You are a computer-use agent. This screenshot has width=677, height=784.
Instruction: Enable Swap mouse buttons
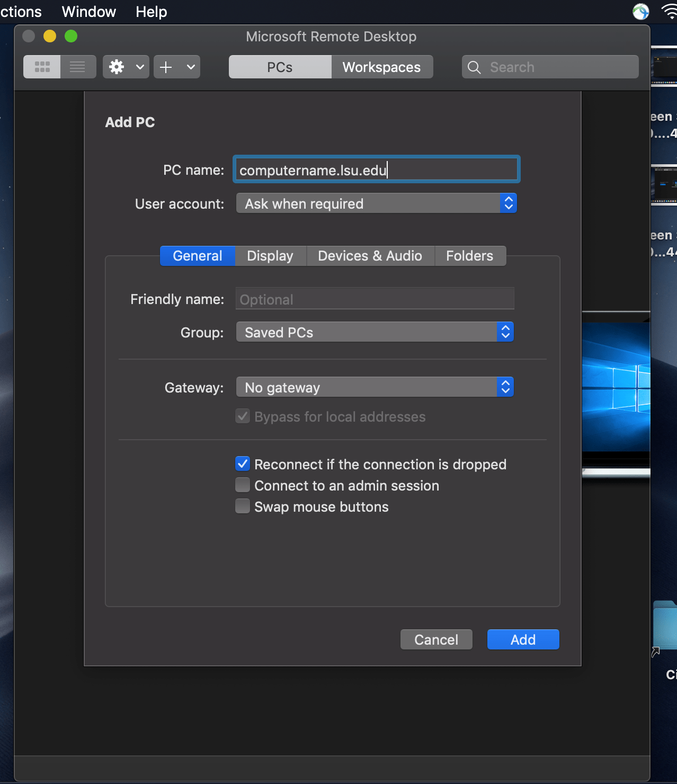click(242, 506)
